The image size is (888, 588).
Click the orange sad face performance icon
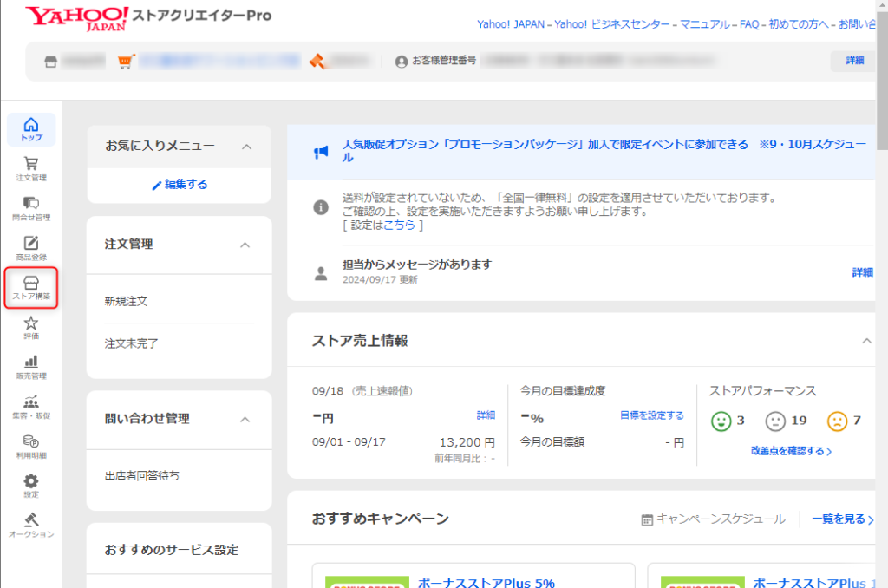coord(837,421)
